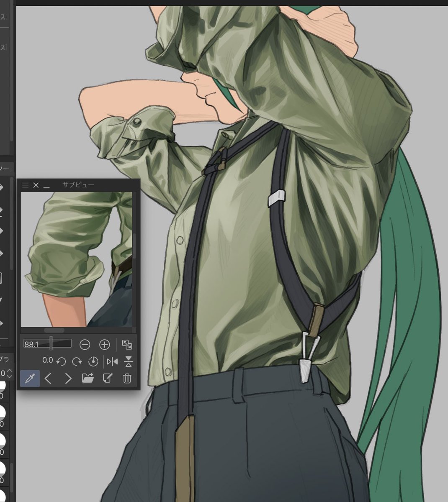Flip Sub View image horizontally
The image size is (448, 502).
click(x=112, y=361)
